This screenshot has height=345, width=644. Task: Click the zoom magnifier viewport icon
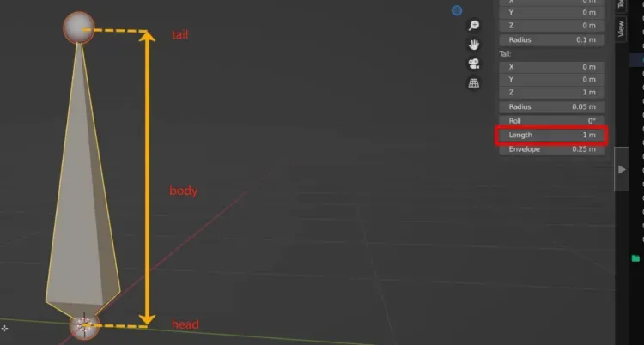474,26
